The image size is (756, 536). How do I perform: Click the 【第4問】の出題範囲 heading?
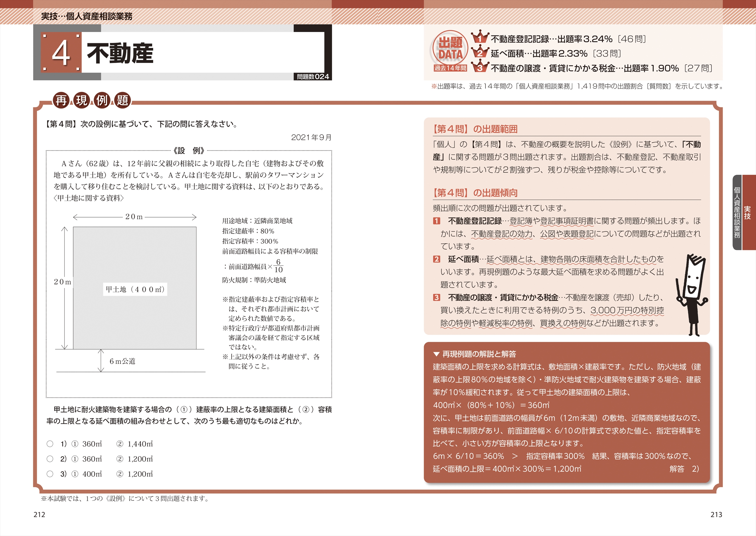(475, 129)
